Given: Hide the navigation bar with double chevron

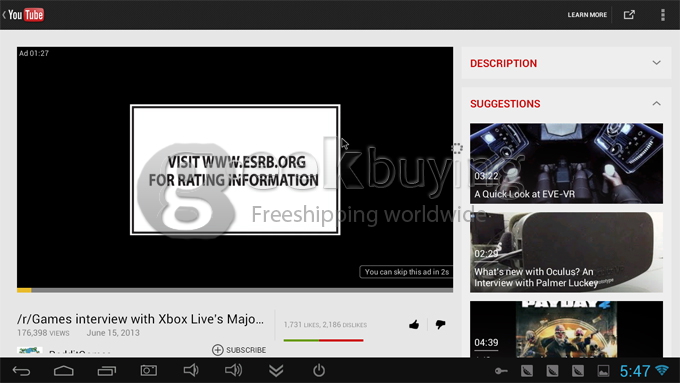Looking at the screenshot, I should [276, 371].
